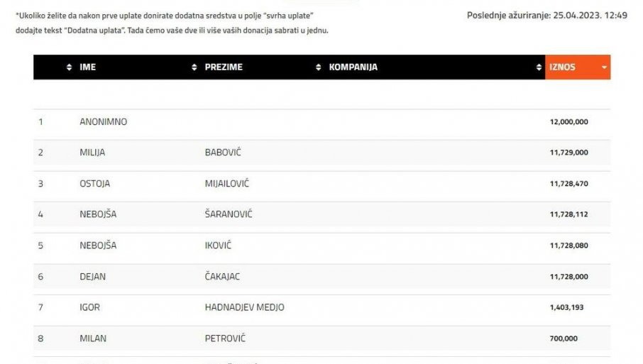Click the sort icon beside IME
This screenshot has width=643, height=364.
pos(69,67)
